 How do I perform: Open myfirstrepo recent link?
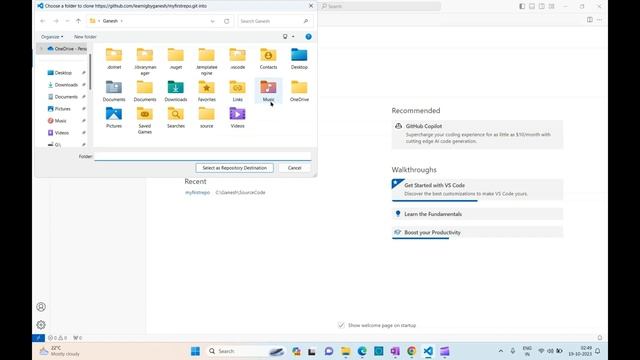point(198,192)
